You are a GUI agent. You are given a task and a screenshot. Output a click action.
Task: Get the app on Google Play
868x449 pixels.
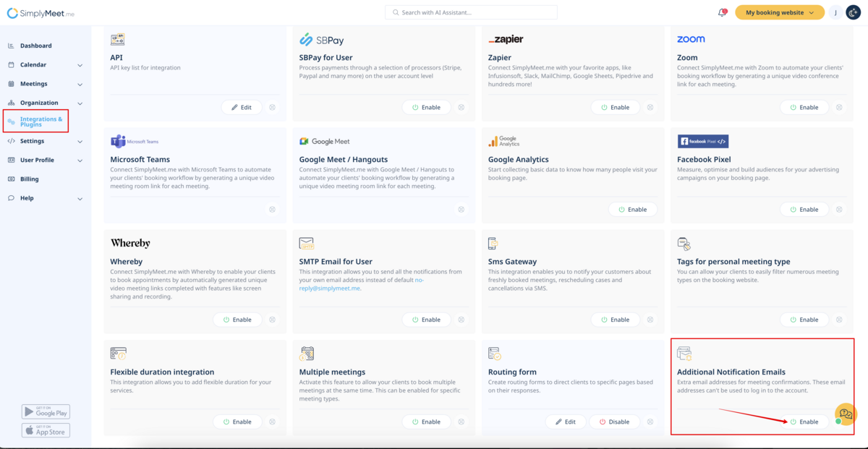(x=46, y=411)
